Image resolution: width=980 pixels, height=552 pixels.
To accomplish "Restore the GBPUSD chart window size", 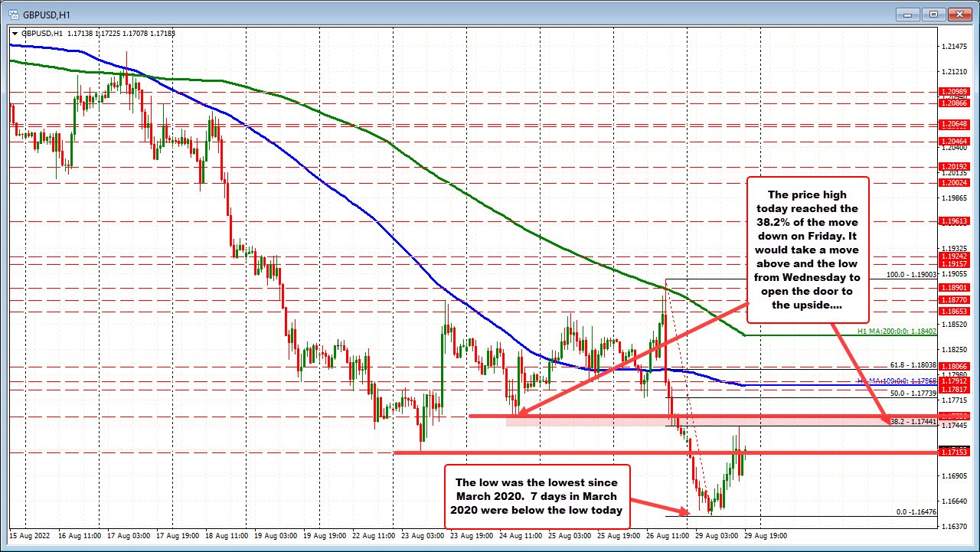I will [x=933, y=14].
